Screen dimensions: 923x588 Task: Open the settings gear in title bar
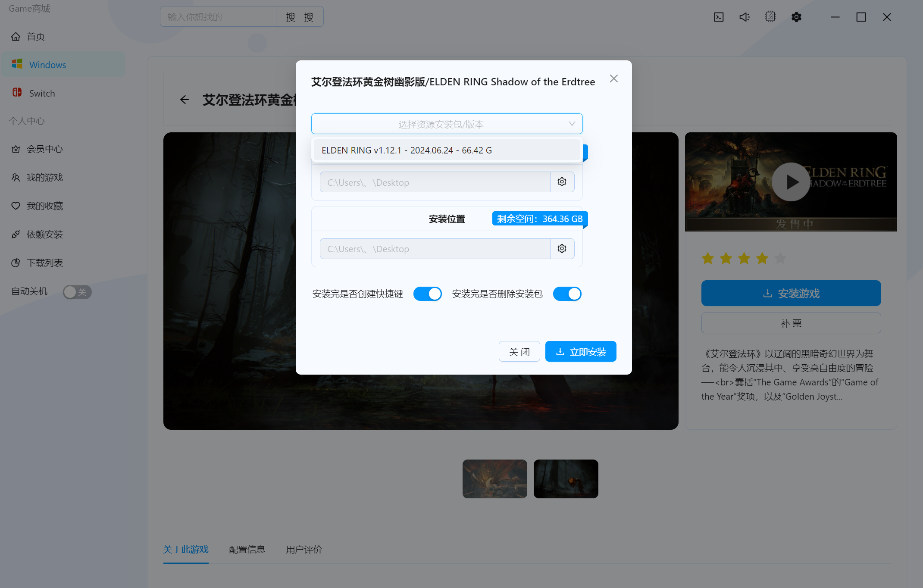click(x=796, y=17)
